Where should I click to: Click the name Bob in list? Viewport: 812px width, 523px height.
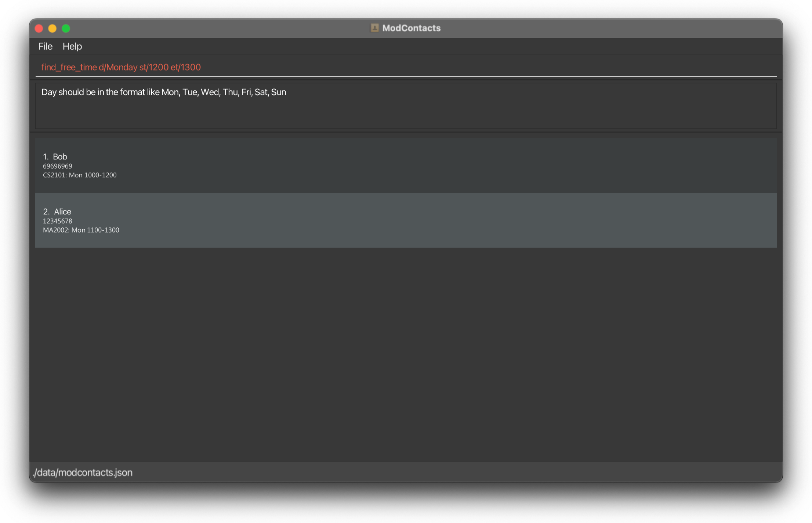click(x=60, y=157)
